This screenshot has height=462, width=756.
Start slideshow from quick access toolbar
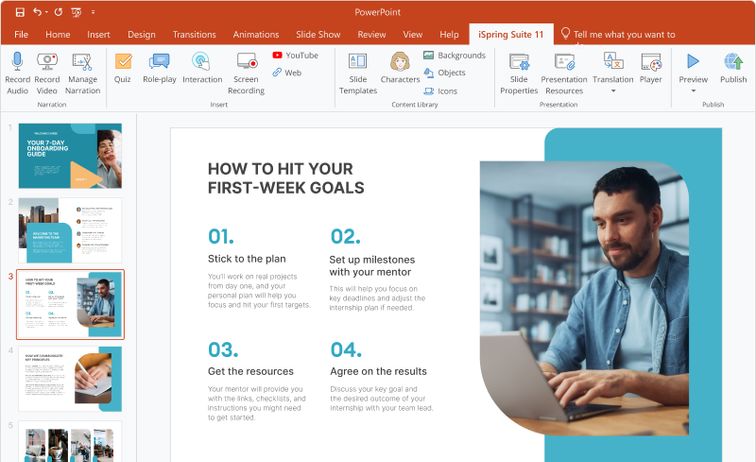pos(76,12)
